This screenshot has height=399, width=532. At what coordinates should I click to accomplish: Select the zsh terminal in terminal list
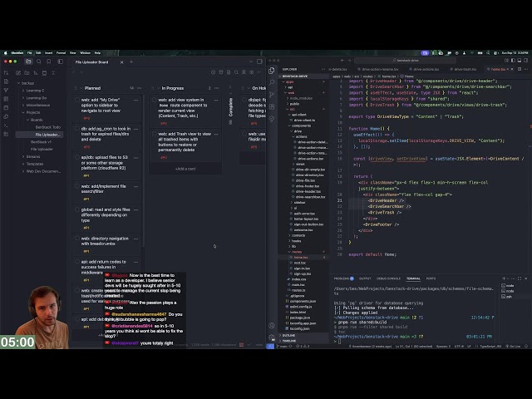coord(508,297)
